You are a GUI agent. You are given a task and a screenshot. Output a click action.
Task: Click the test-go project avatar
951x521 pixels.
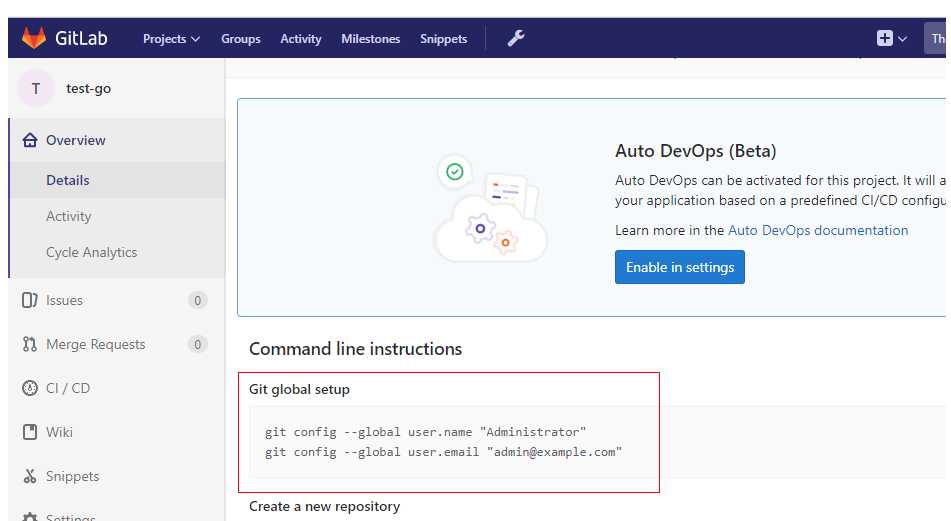point(36,89)
